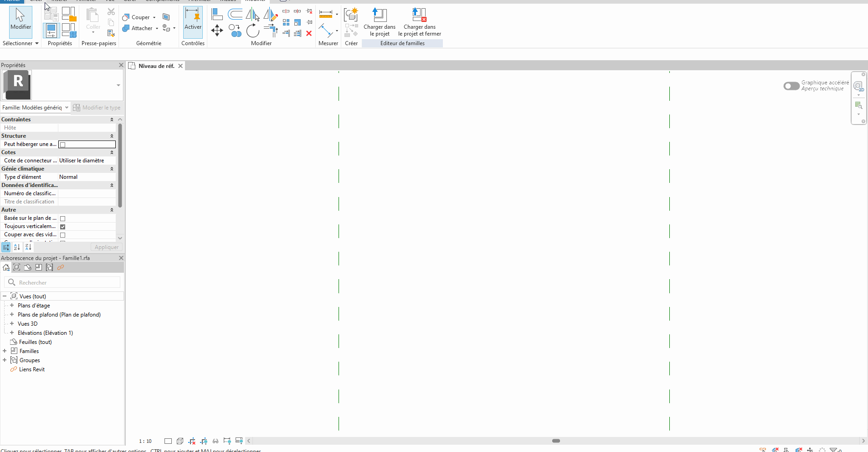Image resolution: width=868 pixels, height=452 pixels.
Task: Click the Copy tool icon
Action: (235, 31)
